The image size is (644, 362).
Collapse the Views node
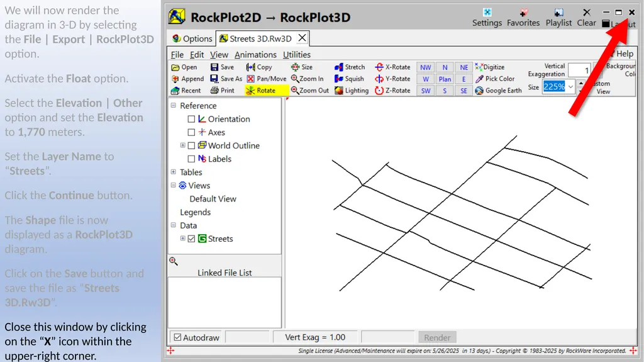click(x=174, y=185)
